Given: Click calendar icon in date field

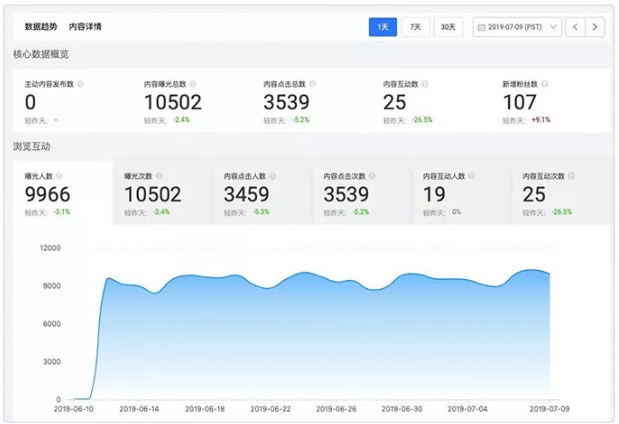Looking at the screenshot, I should [x=482, y=27].
